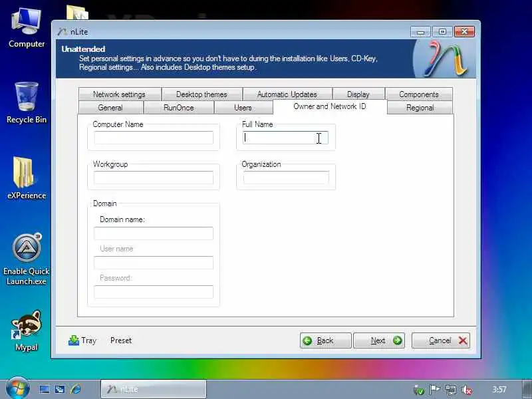Focus the Workgroup field
This screenshot has height=399, width=532.
[x=154, y=178]
